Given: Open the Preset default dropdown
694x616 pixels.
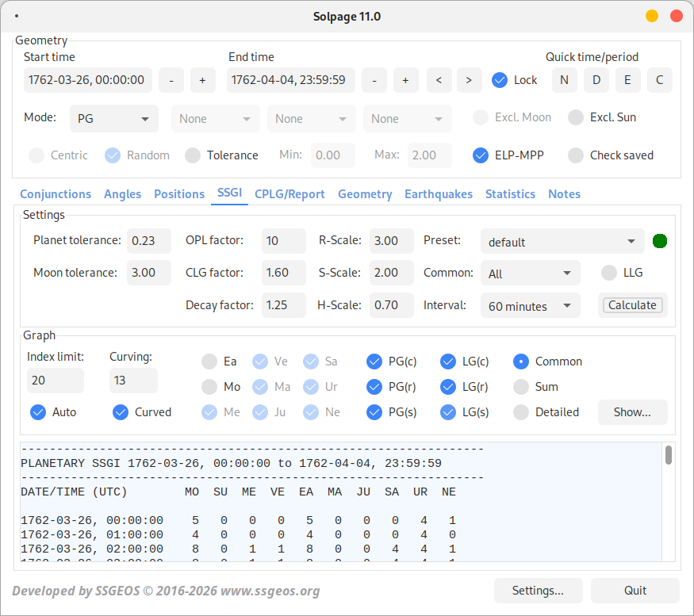Looking at the screenshot, I should tap(562, 242).
